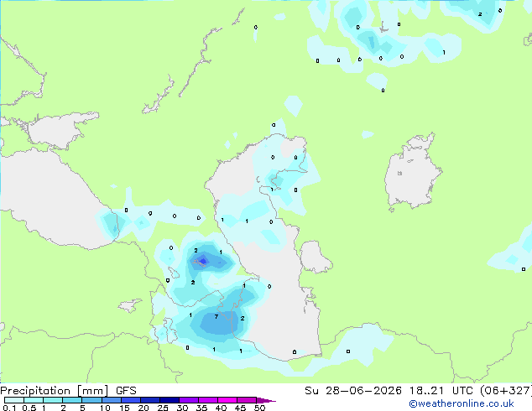Click the legend label 10
The image size is (532, 411).
[x=105, y=408]
